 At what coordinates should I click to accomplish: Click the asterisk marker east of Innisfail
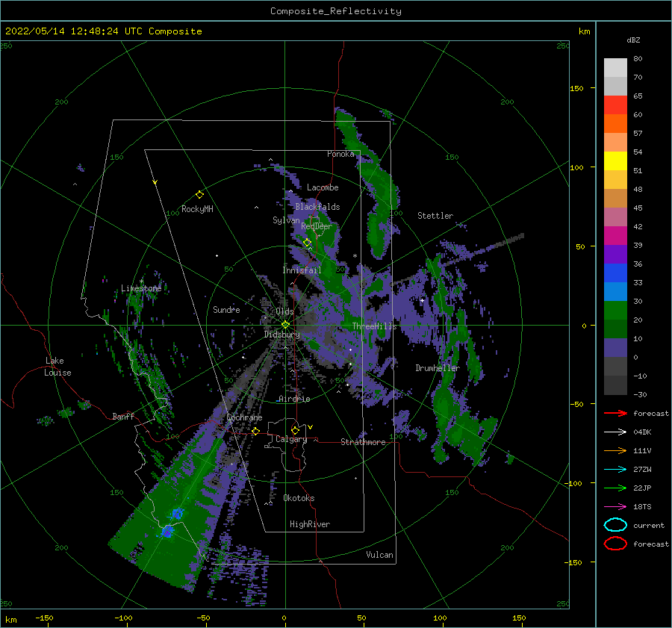pyautogui.click(x=355, y=256)
